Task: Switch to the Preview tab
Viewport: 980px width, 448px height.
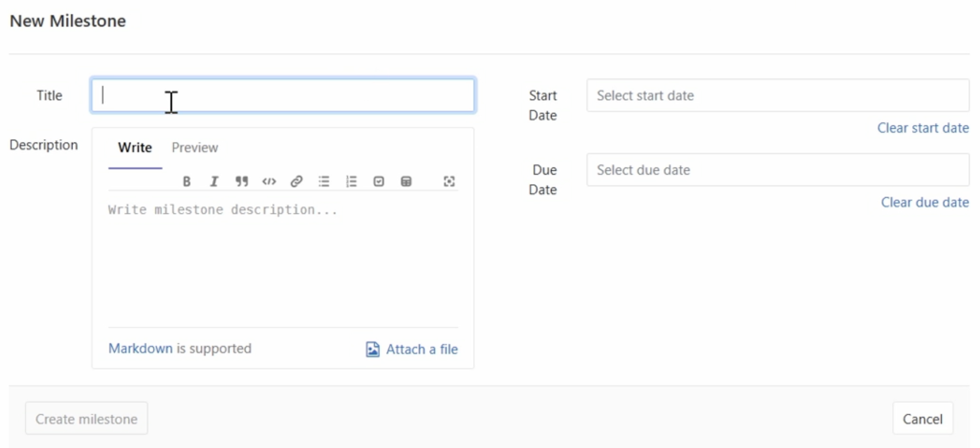Action: 195,148
